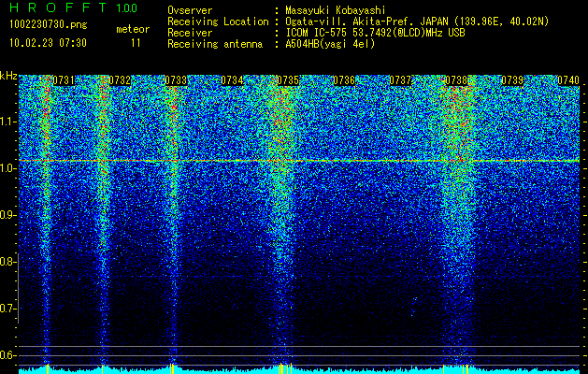The image size is (588, 374).
Task: Click the 0739 time marker
Action: 512,80
